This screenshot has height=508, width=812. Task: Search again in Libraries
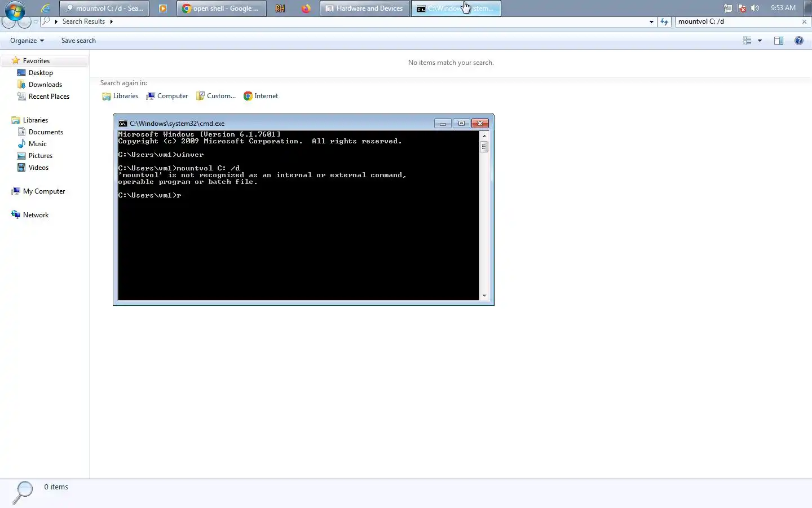[x=120, y=96]
